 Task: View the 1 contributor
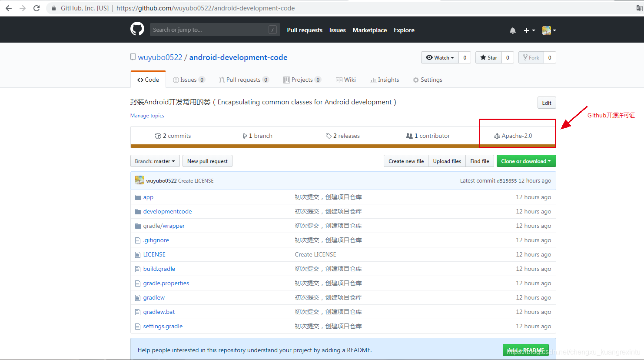tap(428, 136)
